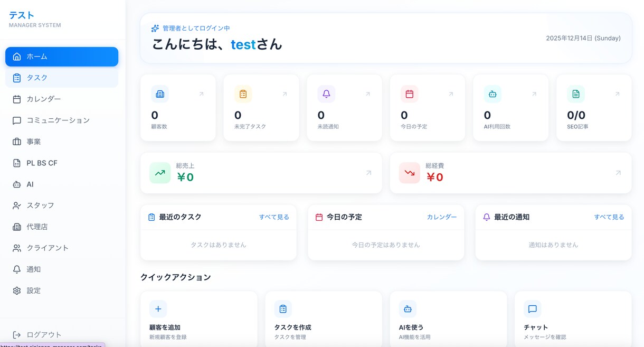Click カレンダー link in 今日の予定 panel
644x347 pixels.
pos(441,217)
